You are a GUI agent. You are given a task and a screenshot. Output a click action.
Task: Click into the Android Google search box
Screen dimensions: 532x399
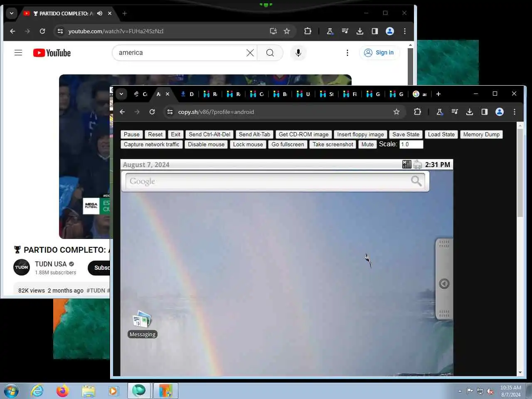(275, 181)
